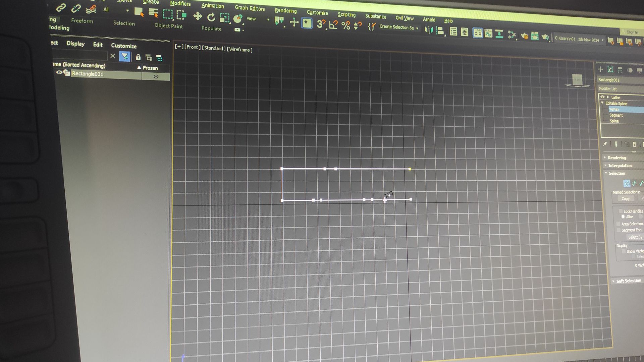Open the Curve Editor icon
The image size is (644, 362).
488,34
